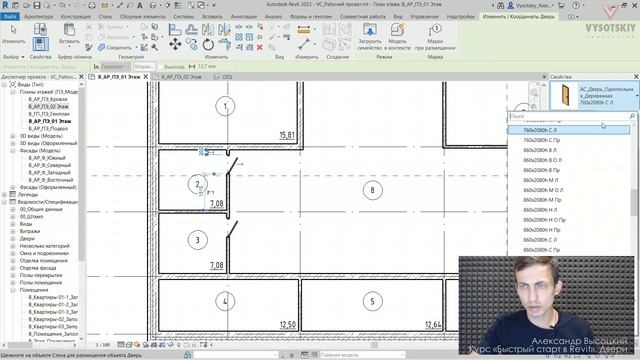Switch to the Конструкция ribbon tab
640x360 pixels.
click(x=76, y=17)
